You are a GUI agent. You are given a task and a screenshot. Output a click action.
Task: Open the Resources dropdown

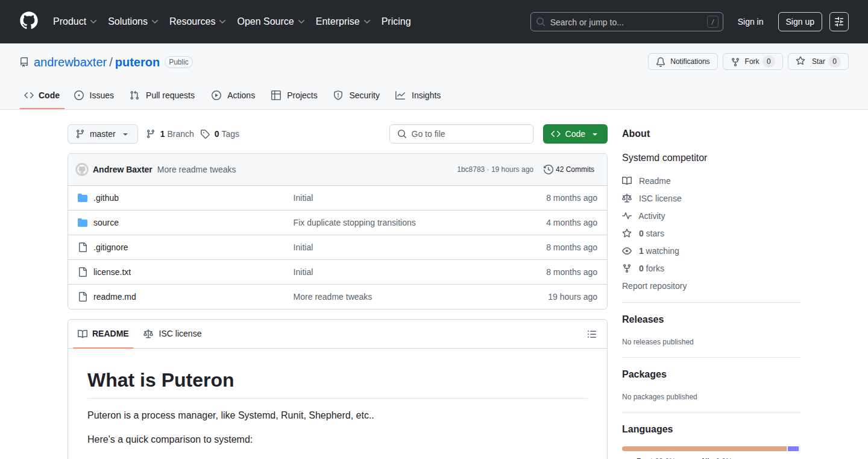coord(198,21)
